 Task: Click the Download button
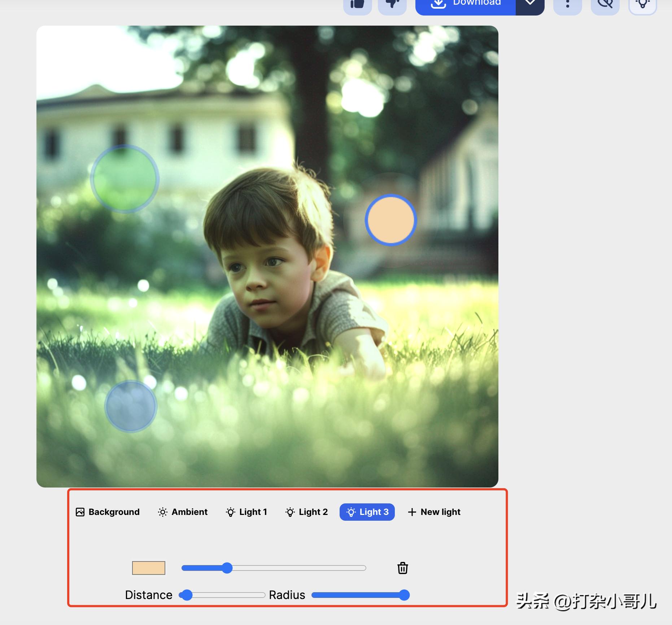click(466, 5)
